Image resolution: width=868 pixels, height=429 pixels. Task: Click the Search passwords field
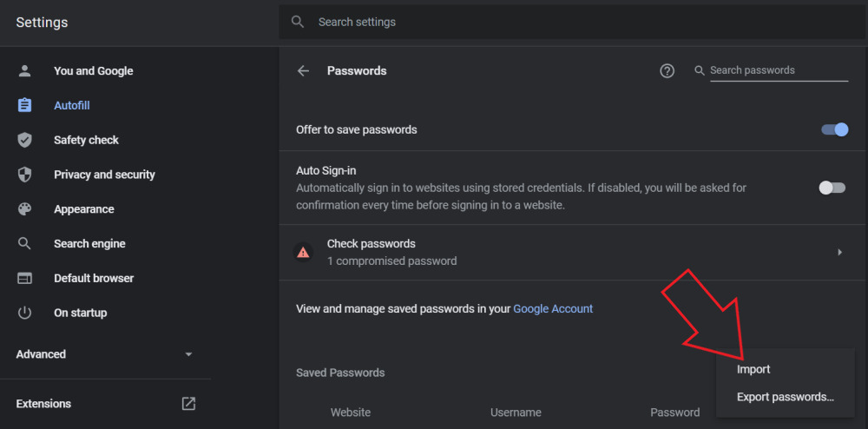point(778,70)
